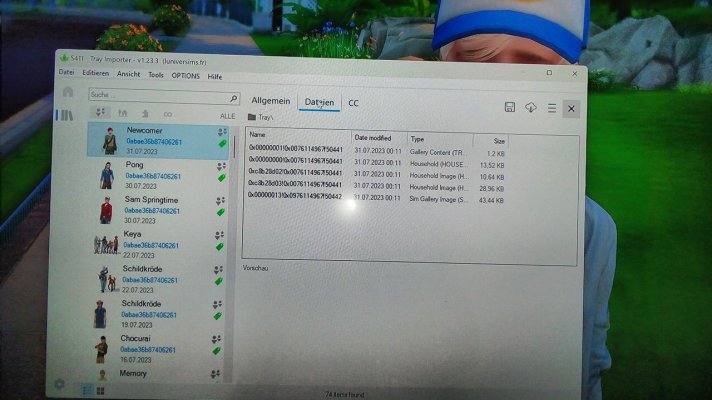Click the green tag on Sam Springtime
This screenshot has width=712, height=400.
click(x=221, y=212)
